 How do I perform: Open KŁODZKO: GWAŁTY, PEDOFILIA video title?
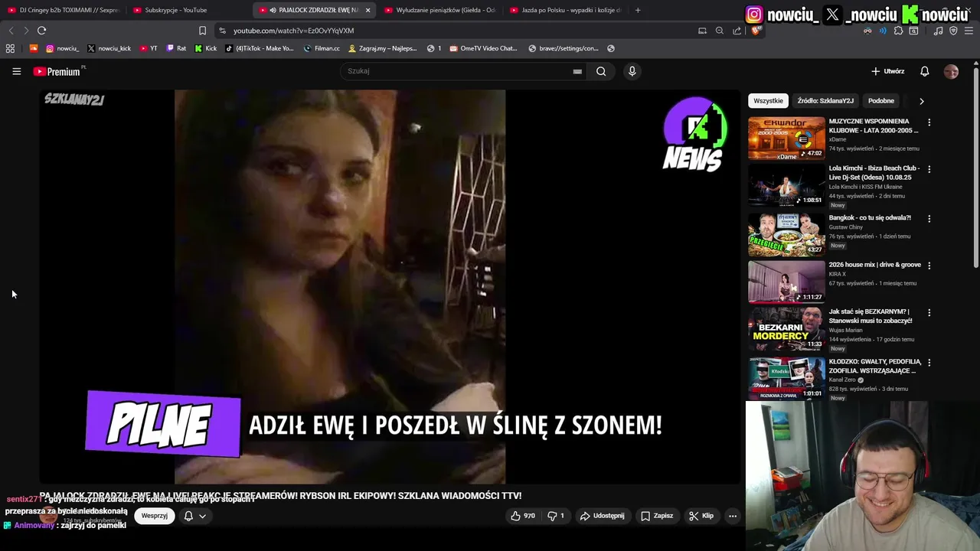pos(874,366)
